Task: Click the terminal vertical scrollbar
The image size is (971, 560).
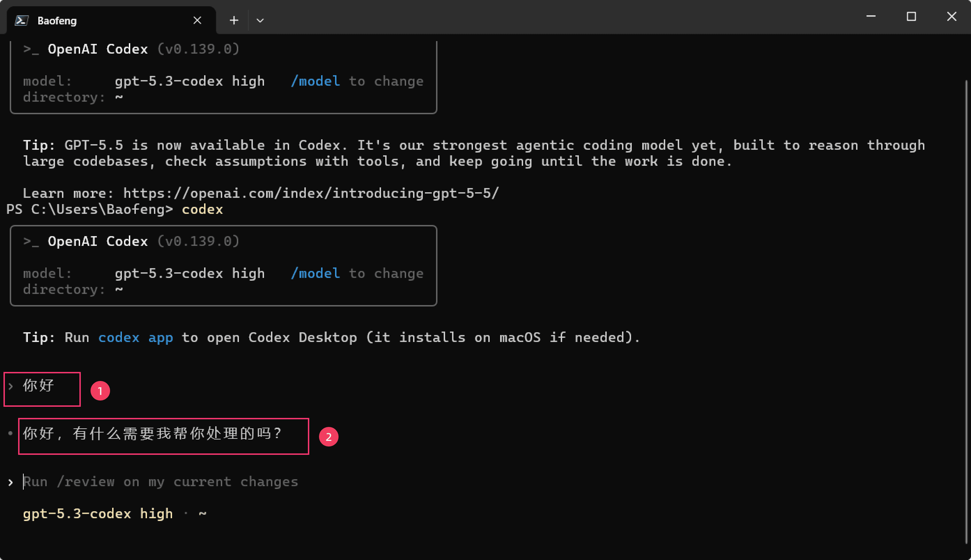Action: 966,312
